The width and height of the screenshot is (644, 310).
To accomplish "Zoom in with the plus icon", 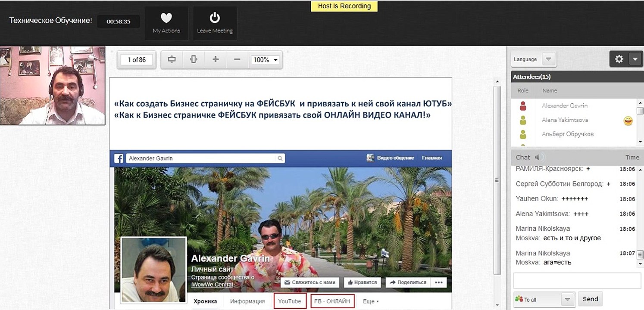I will tap(216, 59).
